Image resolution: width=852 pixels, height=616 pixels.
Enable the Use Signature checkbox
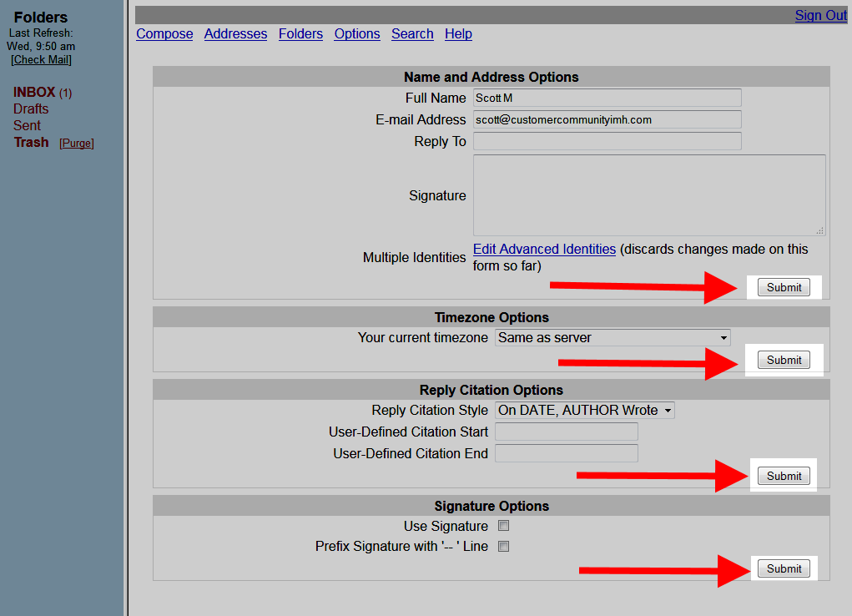pyautogui.click(x=504, y=526)
